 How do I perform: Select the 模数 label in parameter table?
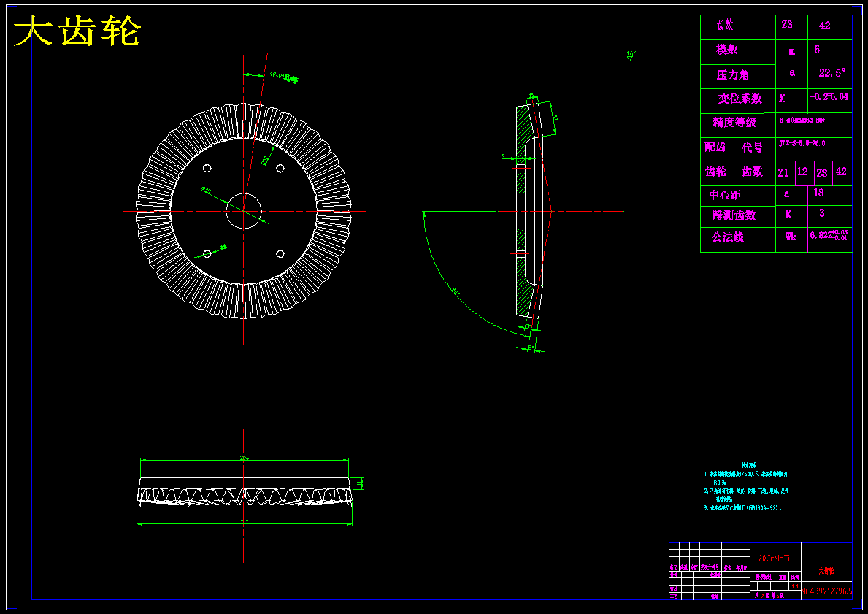pyautogui.click(x=726, y=50)
